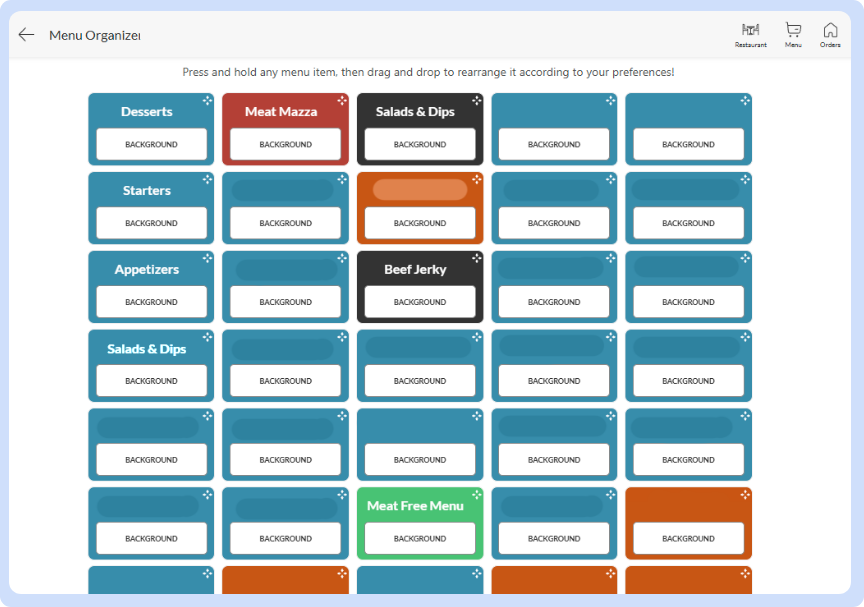
Task: Pick BACKGROUND color for dark Salads & Dips tile
Action: 420,145
